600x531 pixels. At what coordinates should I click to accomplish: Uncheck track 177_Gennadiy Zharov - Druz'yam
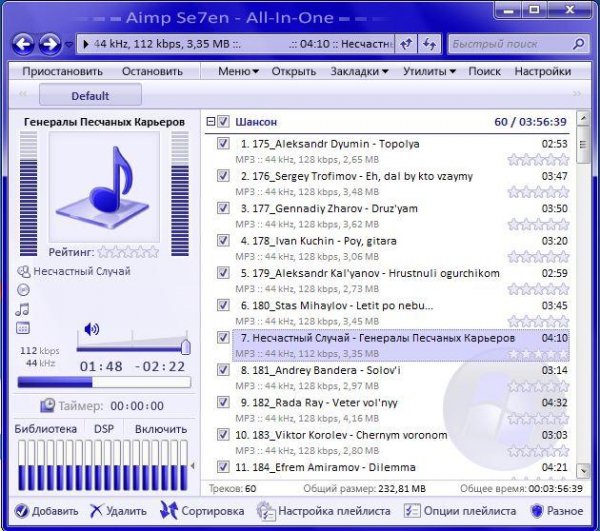[x=223, y=208]
